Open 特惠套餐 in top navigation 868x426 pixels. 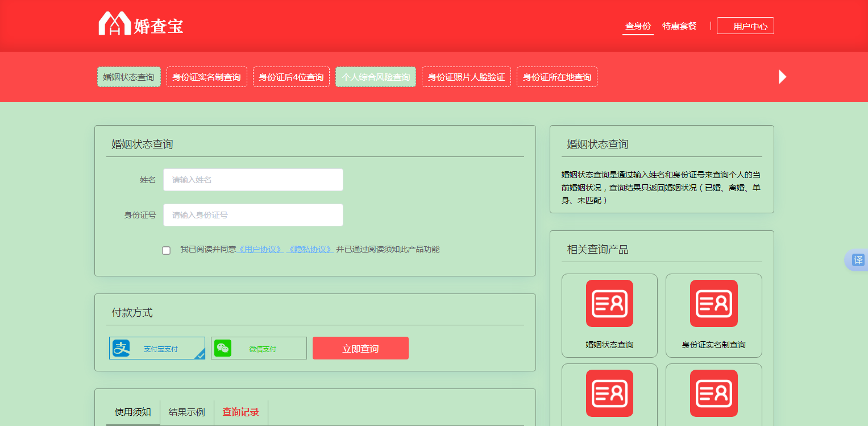pos(679,26)
